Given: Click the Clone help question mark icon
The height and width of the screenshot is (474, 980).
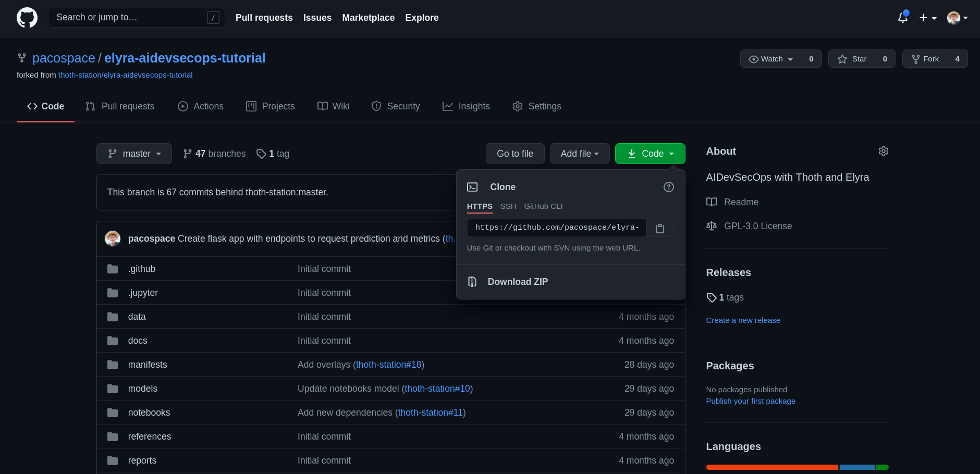Looking at the screenshot, I should coord(669,187).
